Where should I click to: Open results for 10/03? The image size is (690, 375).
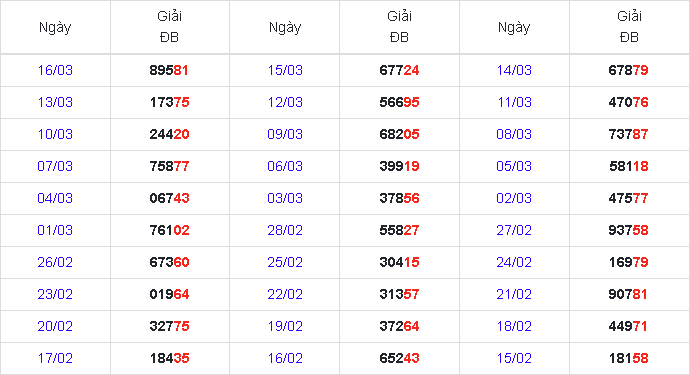pyautogui.click(x=55, y=134)
